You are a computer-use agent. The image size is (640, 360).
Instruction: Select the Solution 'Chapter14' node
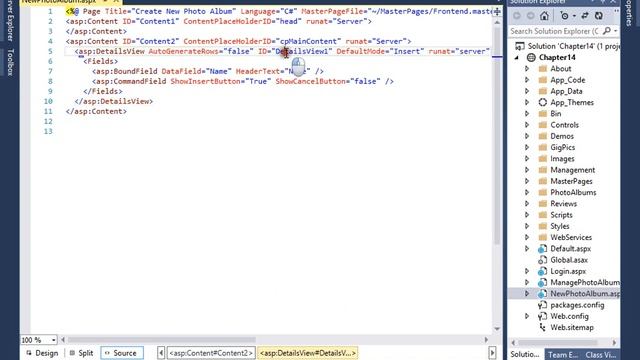coord(567,46)
